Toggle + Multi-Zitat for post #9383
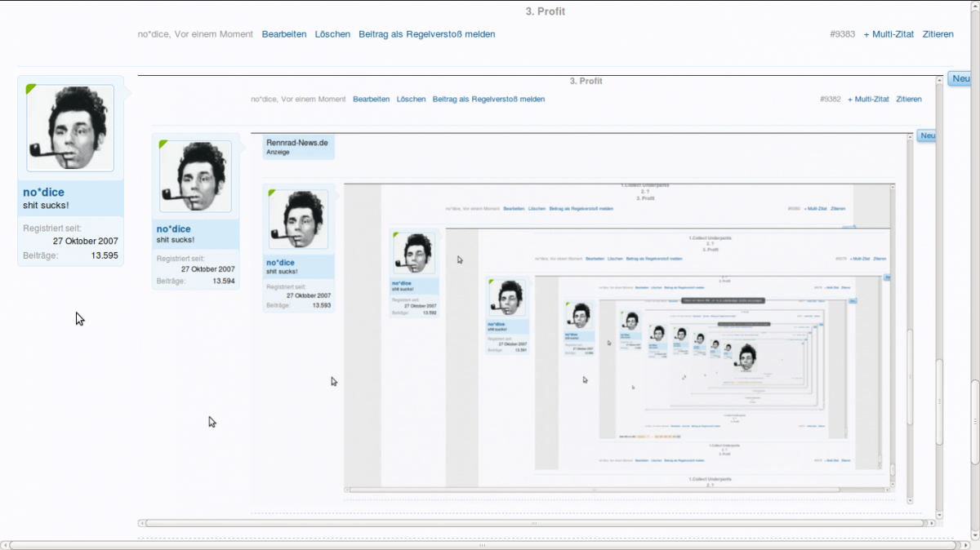The height and width of the screenshot is (550, 980). point(889,34)
